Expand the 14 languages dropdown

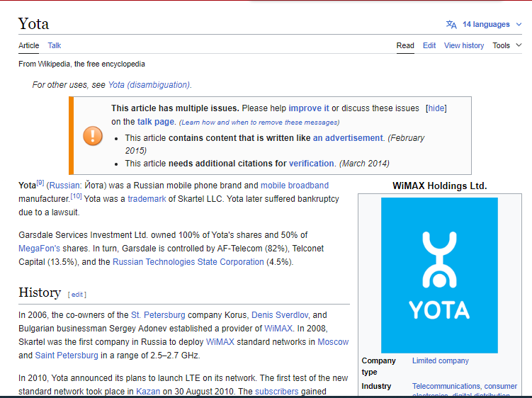tap(484, 24)
